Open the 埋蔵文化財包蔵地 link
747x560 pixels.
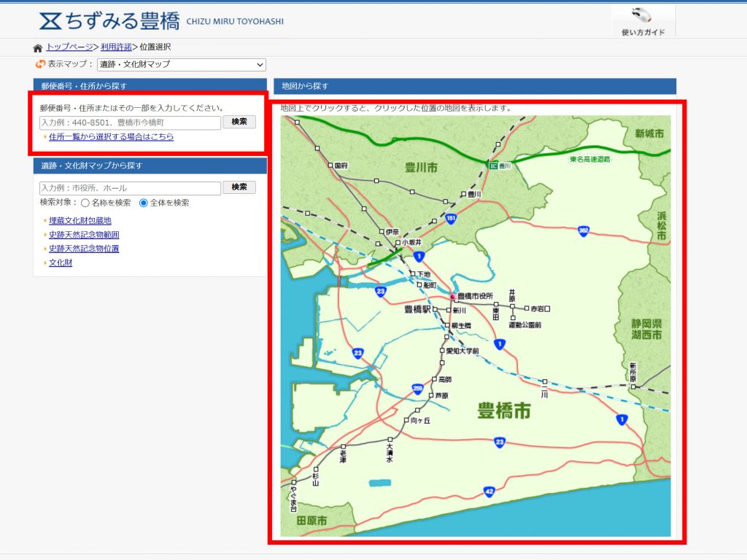tap(80, 221)
